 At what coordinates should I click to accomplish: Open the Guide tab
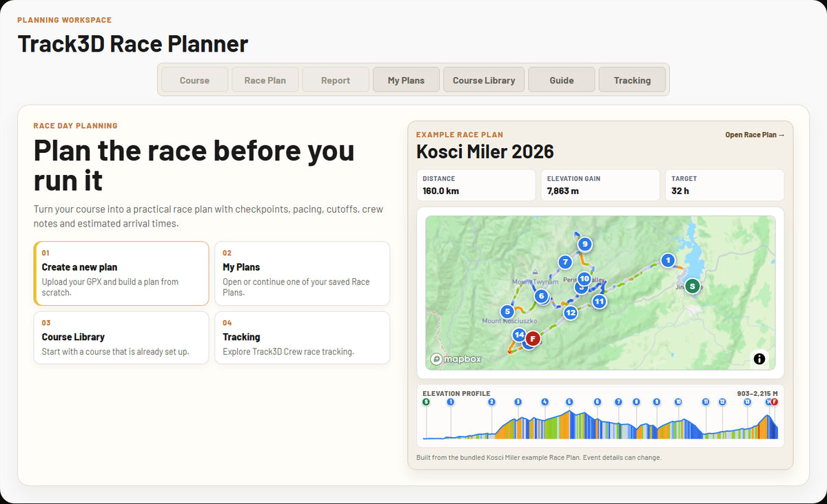tap(562, 80)
